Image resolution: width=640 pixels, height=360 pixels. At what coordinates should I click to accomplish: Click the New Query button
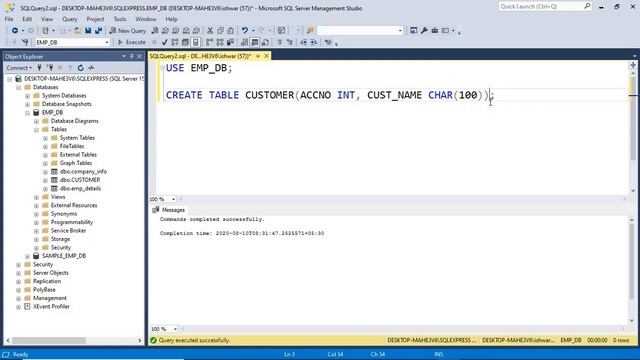[128, 31]
